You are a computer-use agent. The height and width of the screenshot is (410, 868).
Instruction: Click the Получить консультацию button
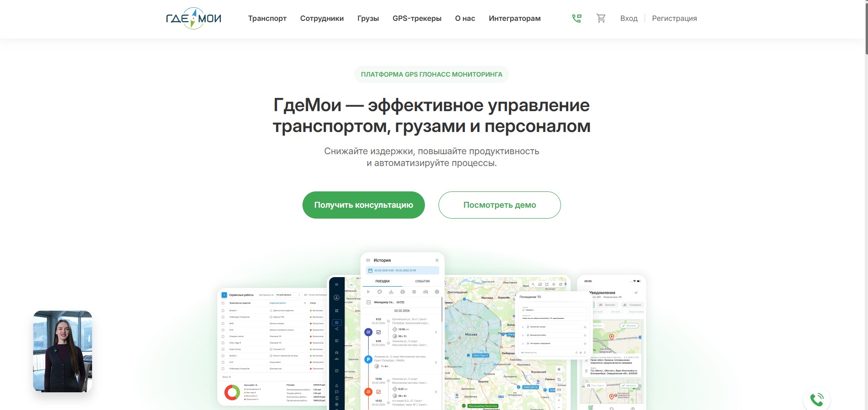pos(364,205)
